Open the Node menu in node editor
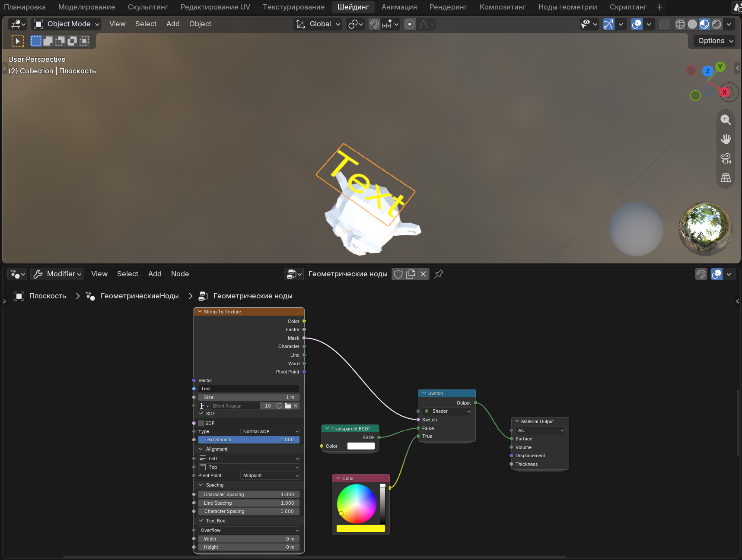 180,274
